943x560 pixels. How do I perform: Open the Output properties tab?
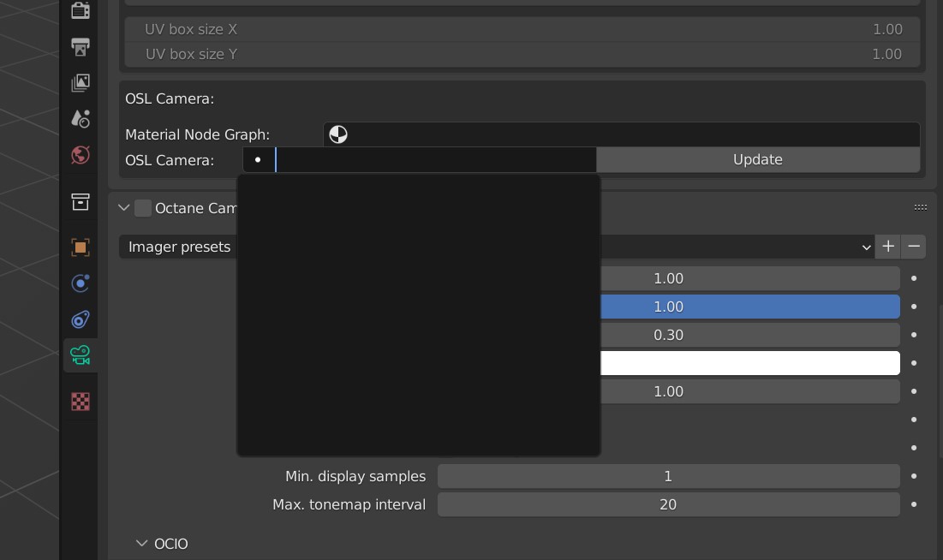click(81, 47)
